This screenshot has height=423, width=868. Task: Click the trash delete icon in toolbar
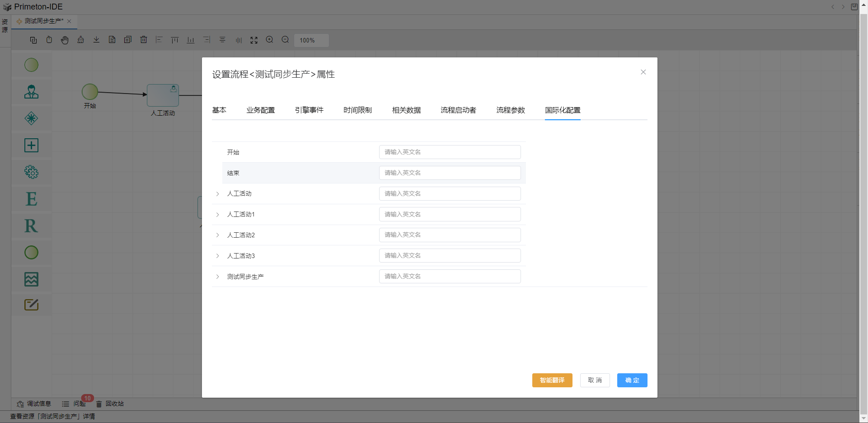point(144,40)
